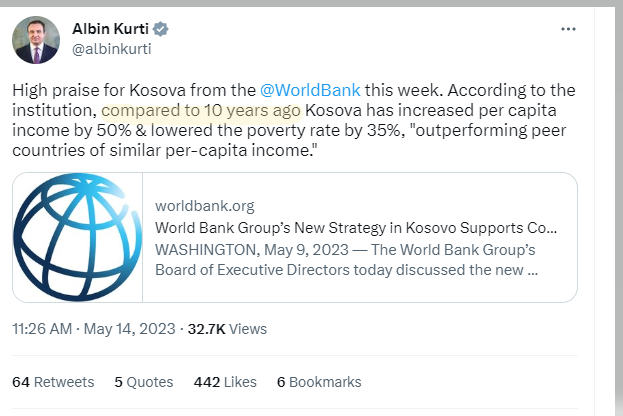Click the 11:26 AM timestamp
This screenshot has width=623, height=416.
click(42, 329)
